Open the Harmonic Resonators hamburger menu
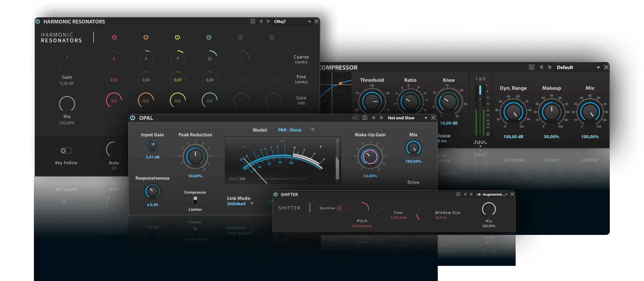 click(x=253, y=22)
